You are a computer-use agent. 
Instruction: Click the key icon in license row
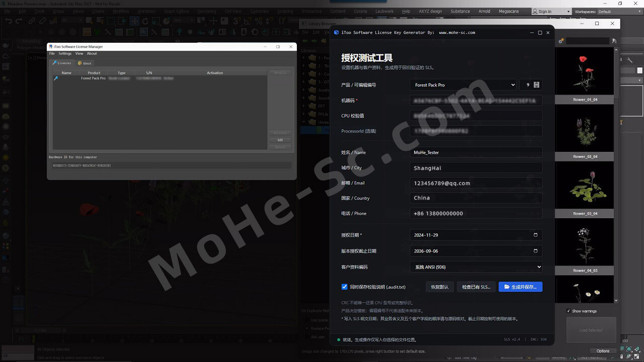click(56, 78)
